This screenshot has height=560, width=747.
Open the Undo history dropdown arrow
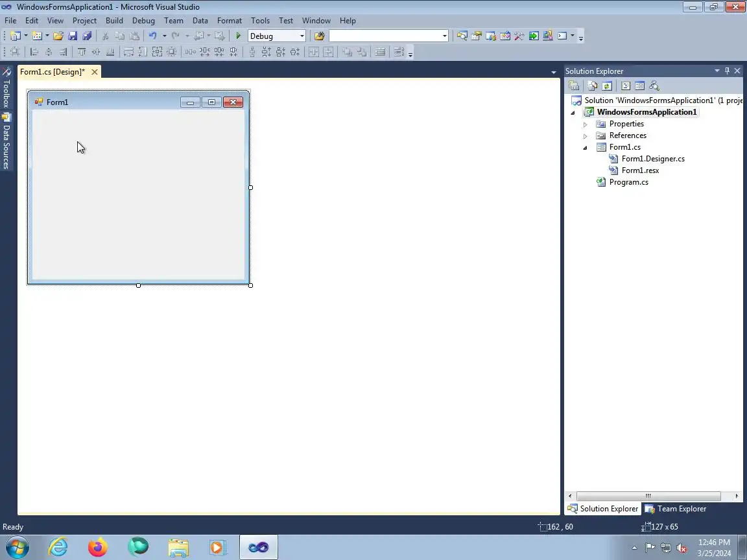[x=164, y=36]
